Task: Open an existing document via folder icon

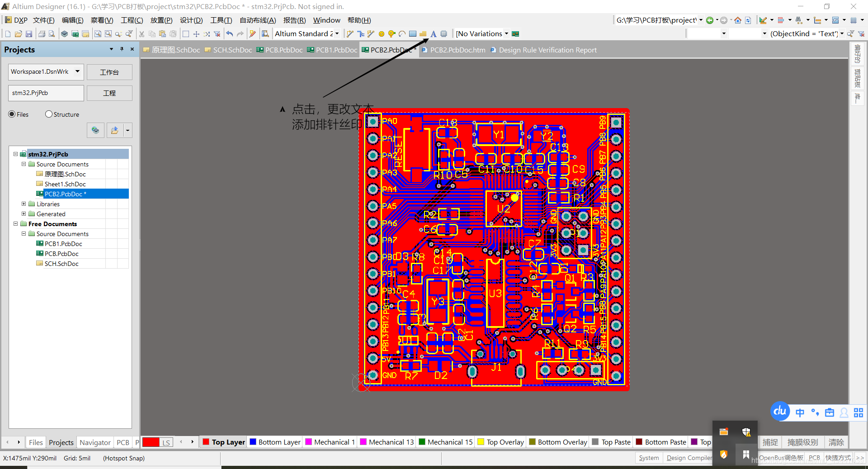Action: [x=19, y=34]
